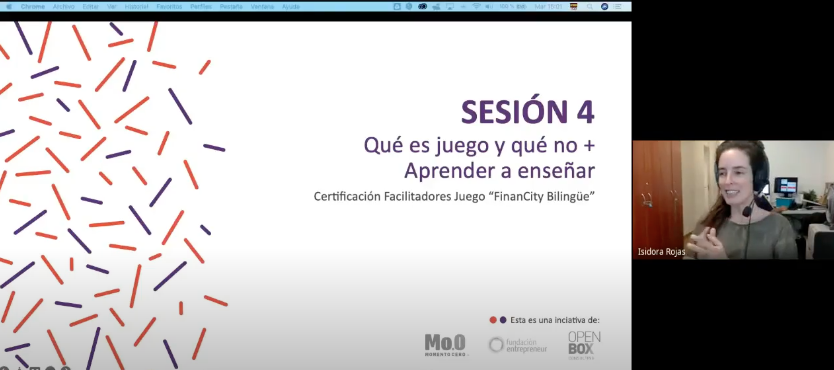Open the Archivo menu

63,6
